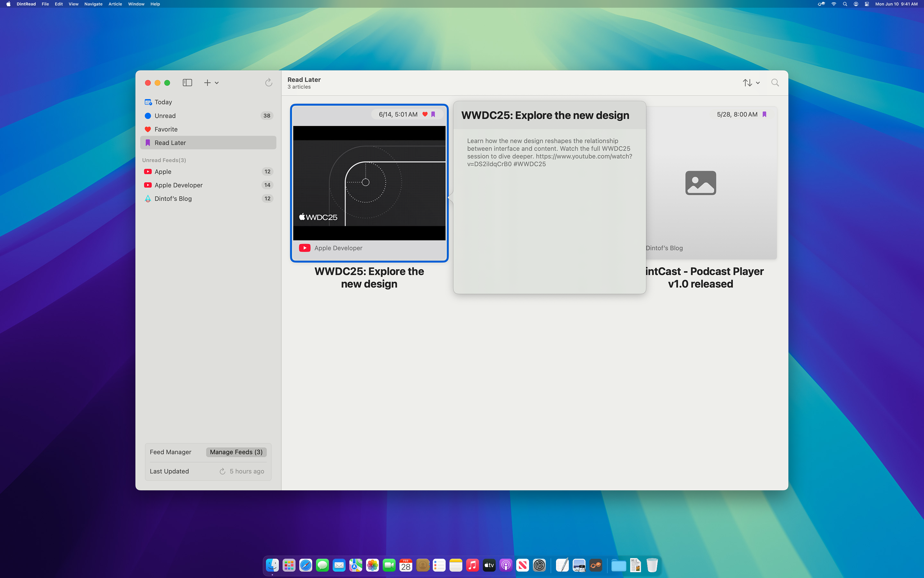Toggle bookmark on the 5/28 DintCast card

pyautogui.click(x=765, y=114)
